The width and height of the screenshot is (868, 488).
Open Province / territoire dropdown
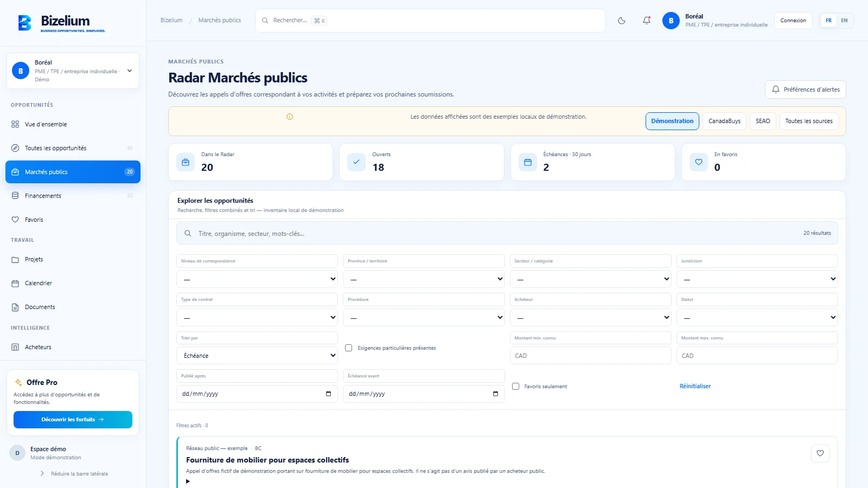(x=424, y=279)
